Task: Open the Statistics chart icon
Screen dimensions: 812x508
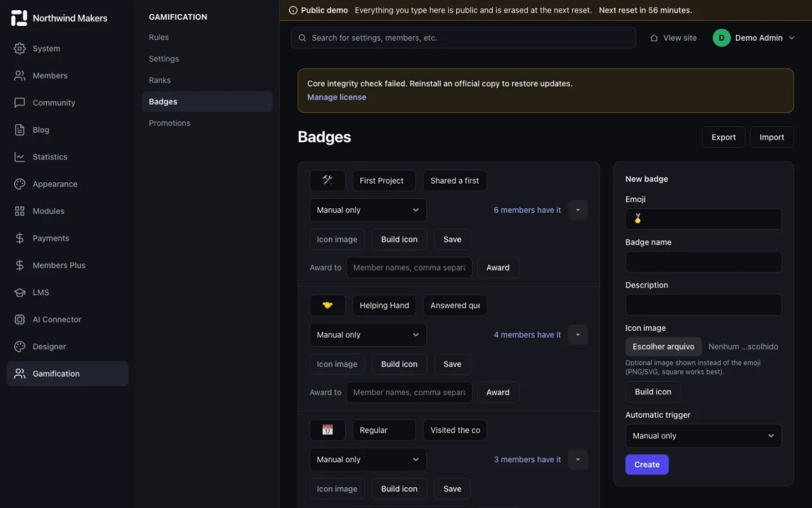Action: 20,157
